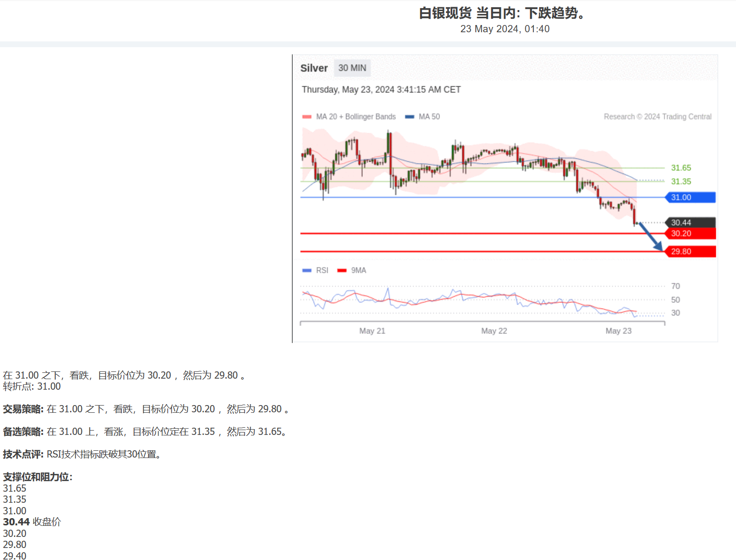736x560 pixels.
Task: Select the RSI legend indicator icon
Action: pyautogui.click(x=306, y=270)
